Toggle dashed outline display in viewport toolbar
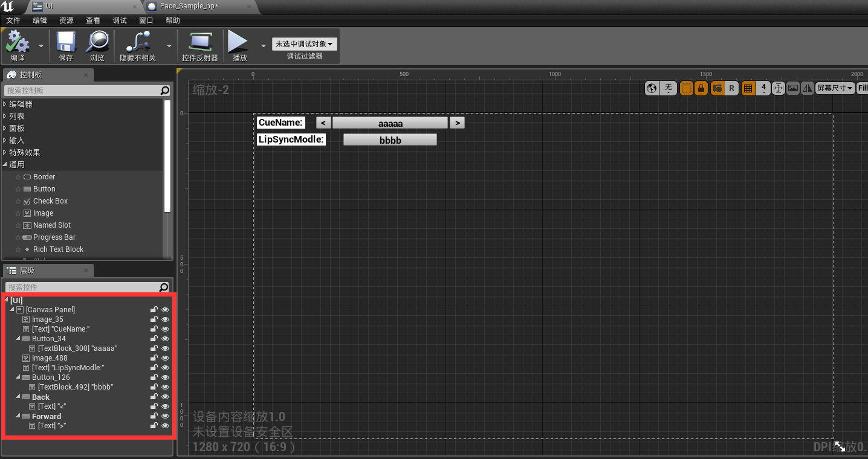Screen dimensions: 868x459 tap(687, 88)
